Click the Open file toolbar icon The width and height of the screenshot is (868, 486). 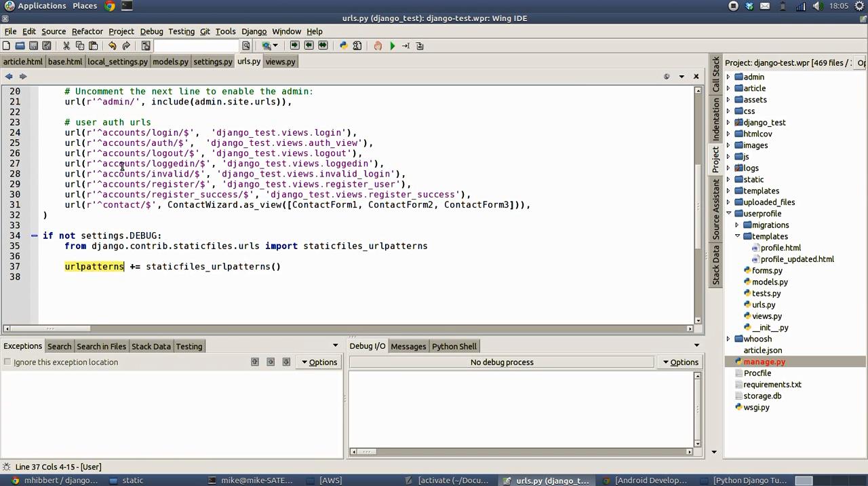(20, 45)
